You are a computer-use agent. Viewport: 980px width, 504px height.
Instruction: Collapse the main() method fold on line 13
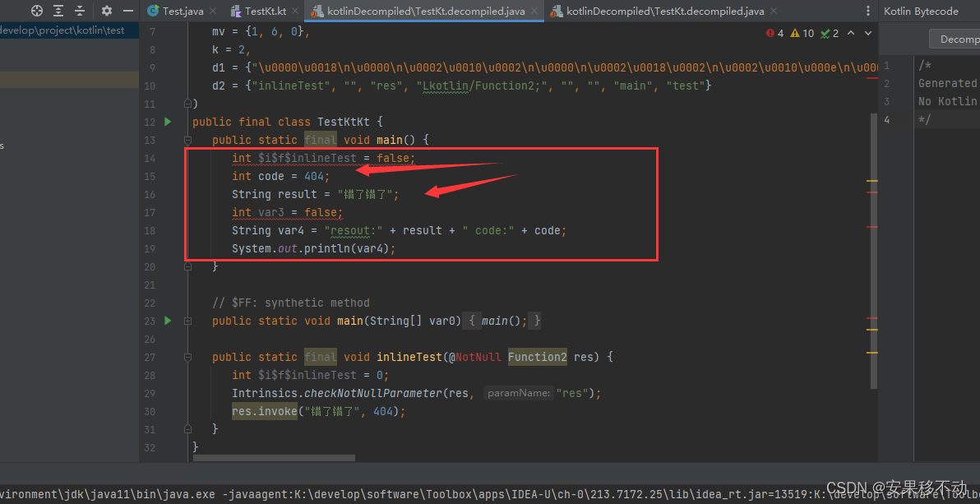[x=187, y=139]
